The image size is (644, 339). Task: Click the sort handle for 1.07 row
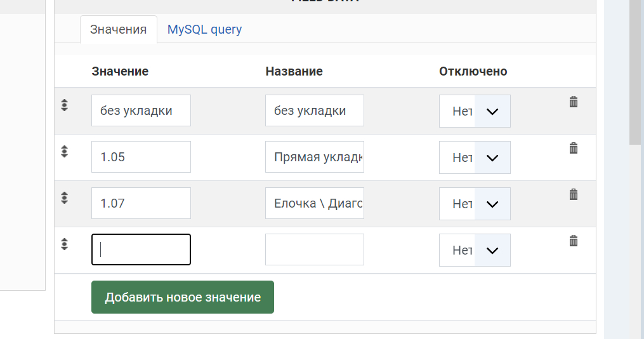click(x=64, y=198)
